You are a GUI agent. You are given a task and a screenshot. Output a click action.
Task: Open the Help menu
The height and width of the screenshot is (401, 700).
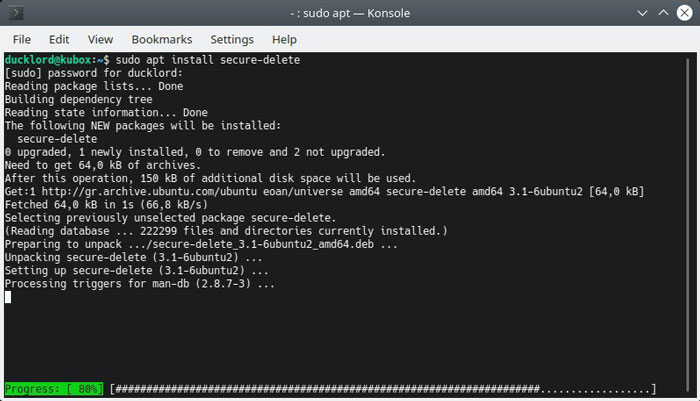[x=284, y=40]
